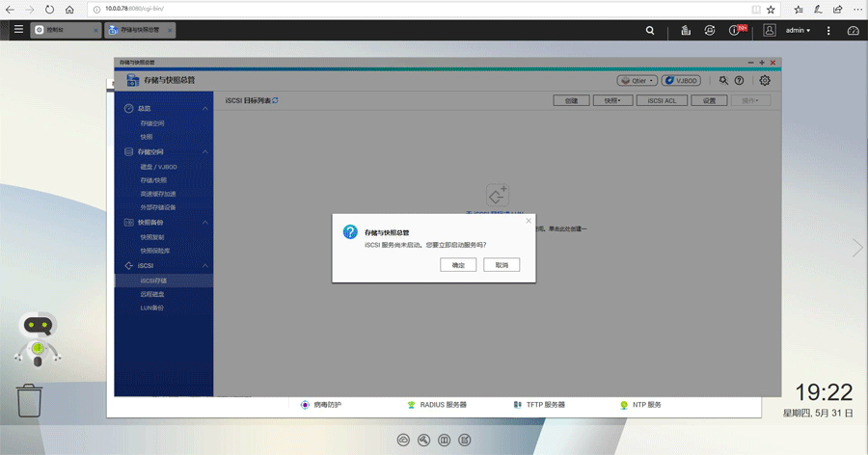Click 取消 to cancel the dialog
868x455 pixels.
(x=502, y=264)
